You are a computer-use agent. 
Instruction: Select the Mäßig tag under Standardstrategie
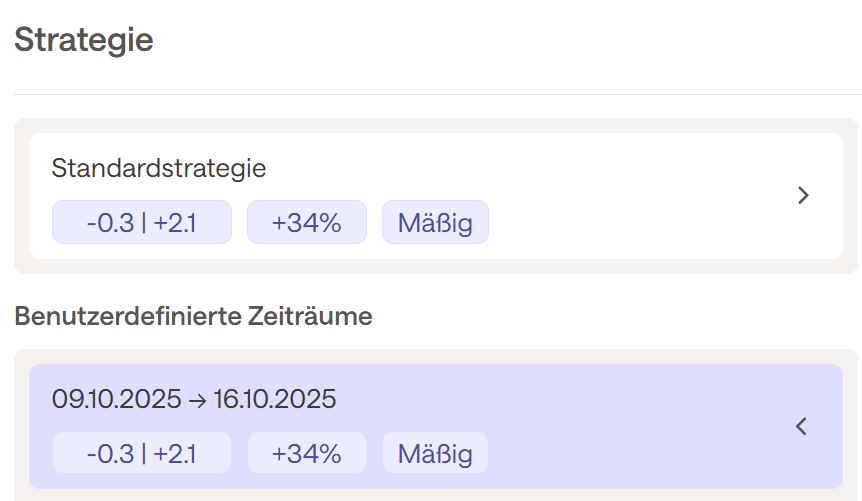click(x=435, y=222)
